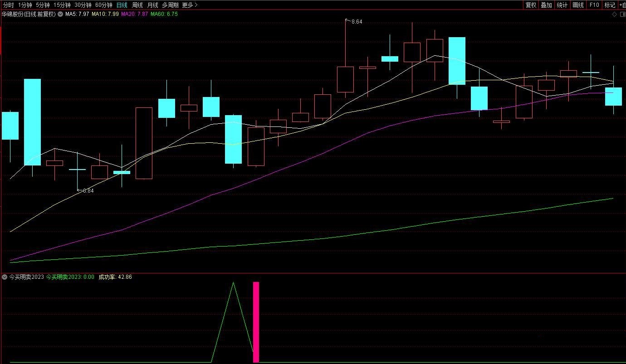Viewport: 626px width, 364px height.
Task: Select the MA60: 6.75 label
Action: [x=164, y=14]
